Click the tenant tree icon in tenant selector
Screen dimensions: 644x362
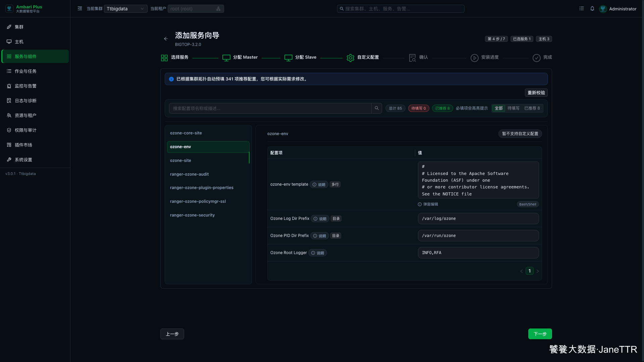218,9
